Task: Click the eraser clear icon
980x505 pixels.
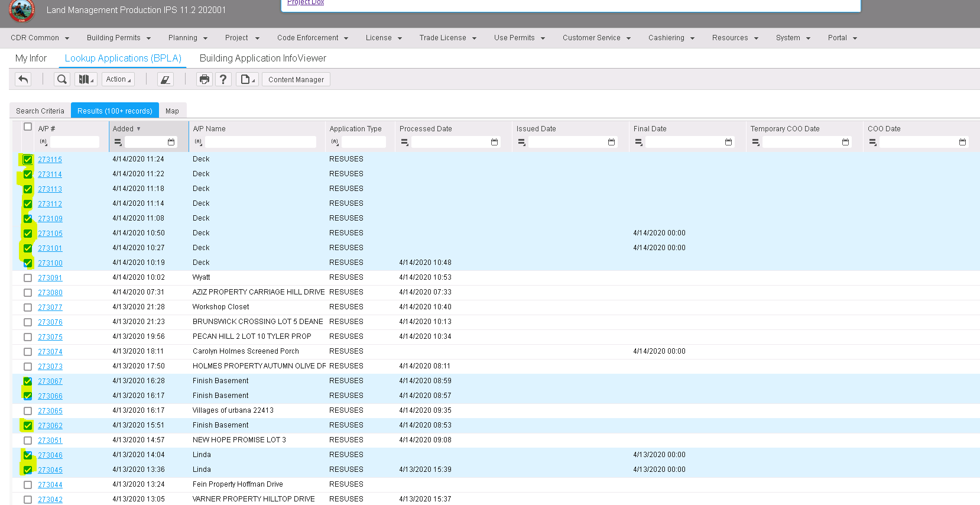Action: [166, 79]
